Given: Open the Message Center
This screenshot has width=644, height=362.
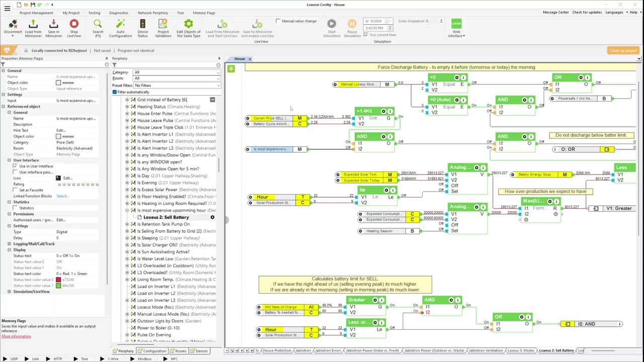Looking at the screenshot, I should tap(556, 12).
